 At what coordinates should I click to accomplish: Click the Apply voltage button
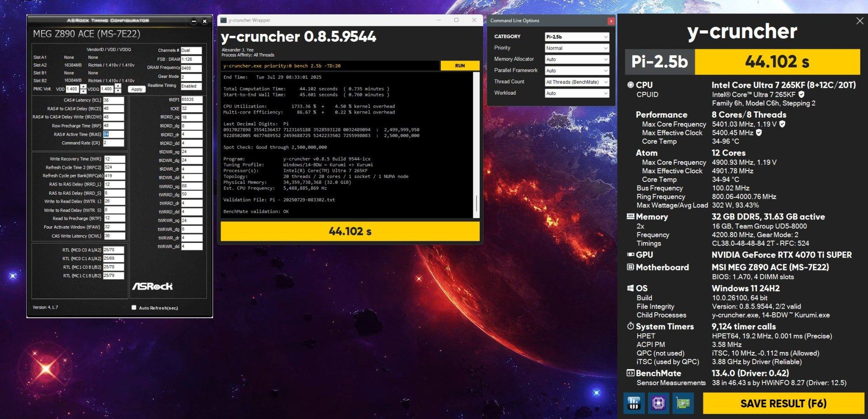point(137,89)
